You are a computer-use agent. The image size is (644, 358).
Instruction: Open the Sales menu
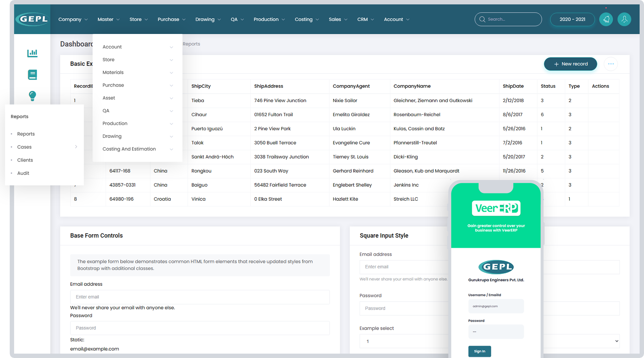338,19
